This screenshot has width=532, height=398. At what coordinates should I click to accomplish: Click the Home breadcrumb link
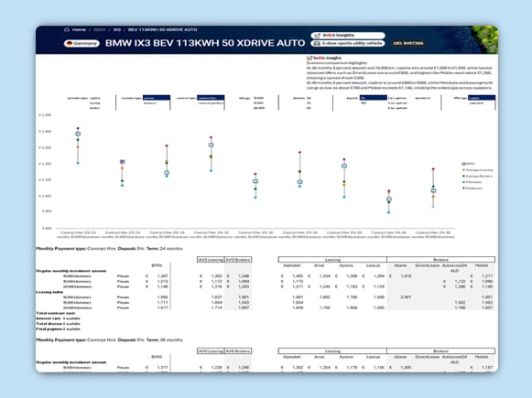point(79,30)
